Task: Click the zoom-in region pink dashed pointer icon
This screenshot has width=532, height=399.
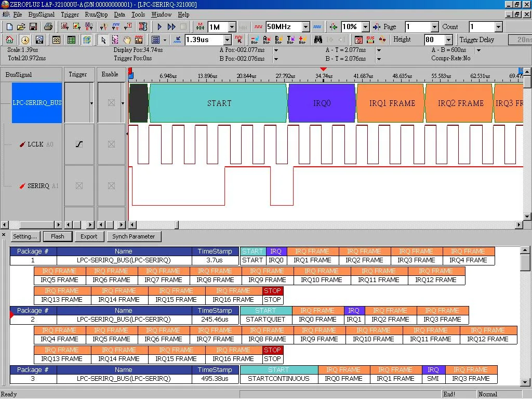Action: (115, 39)
